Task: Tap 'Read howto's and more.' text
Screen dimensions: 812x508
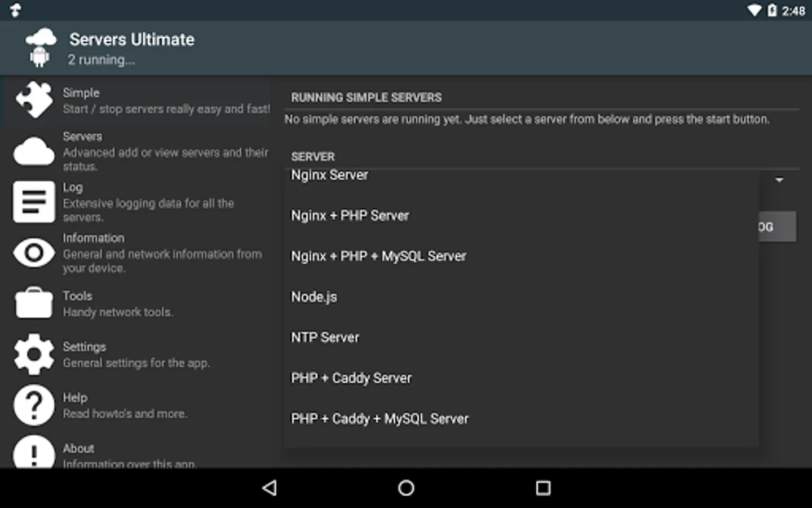Action: coord(125,414)
